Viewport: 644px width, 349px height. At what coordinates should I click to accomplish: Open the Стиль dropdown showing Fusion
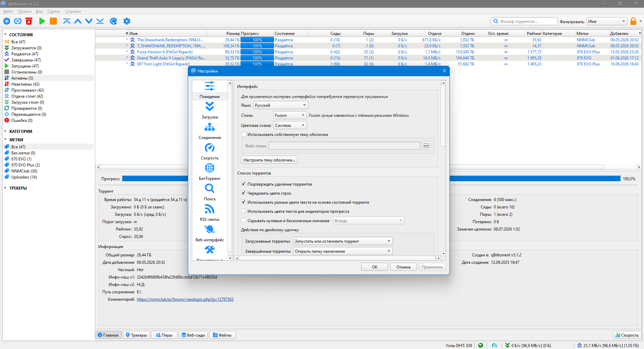click(x=290, y=115)
